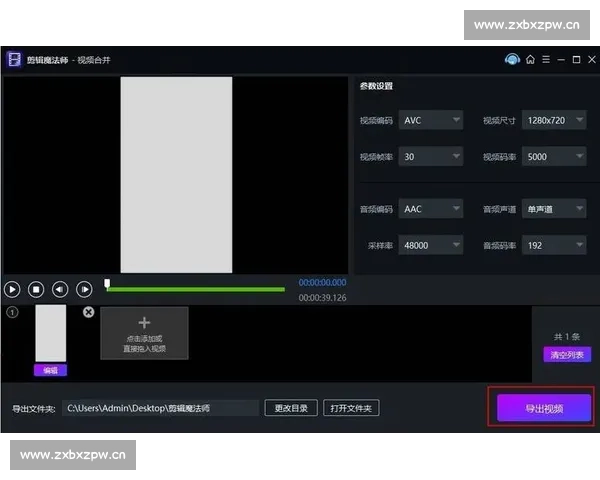Click the 更改目录 change directory button
Screen dimensions: 600x480
tap(291, 408)
